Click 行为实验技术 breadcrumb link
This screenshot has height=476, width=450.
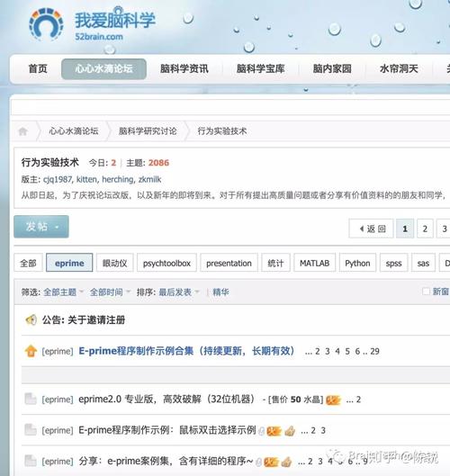click(x=222, y=131)
